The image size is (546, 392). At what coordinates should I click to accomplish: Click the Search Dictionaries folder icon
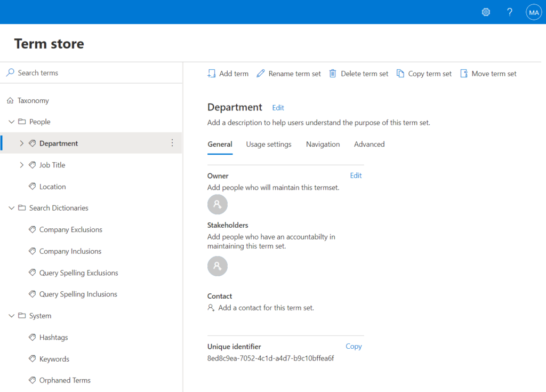(22, 207)
